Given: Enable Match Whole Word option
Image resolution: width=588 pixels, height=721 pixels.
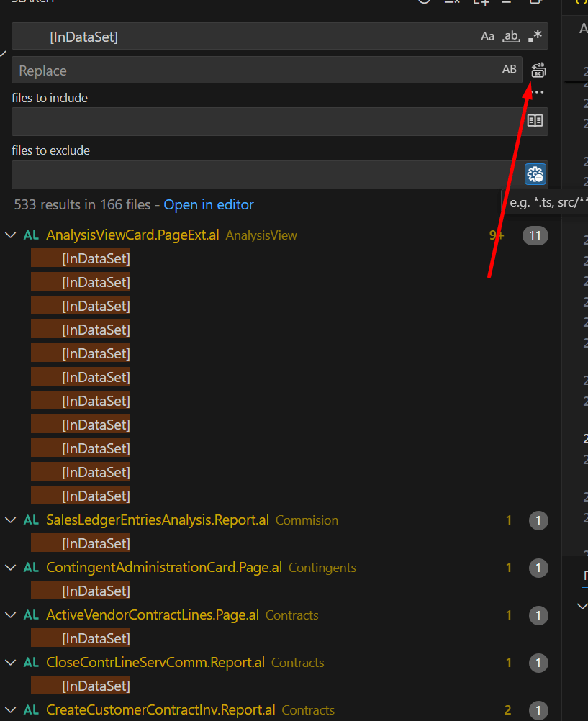Looking at the screenshot, I should coord(511,37).
